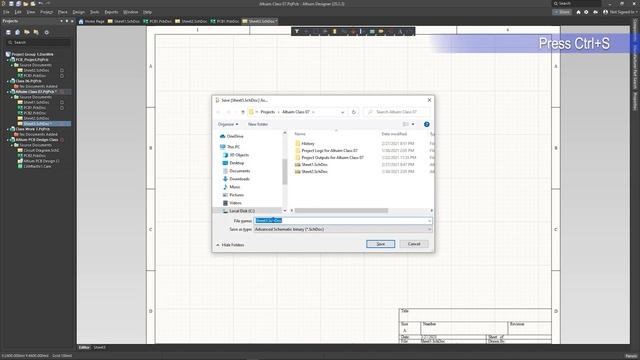Open the Edit menu
The height and width of the screenshot is (360, 640).
click(18, 12)
